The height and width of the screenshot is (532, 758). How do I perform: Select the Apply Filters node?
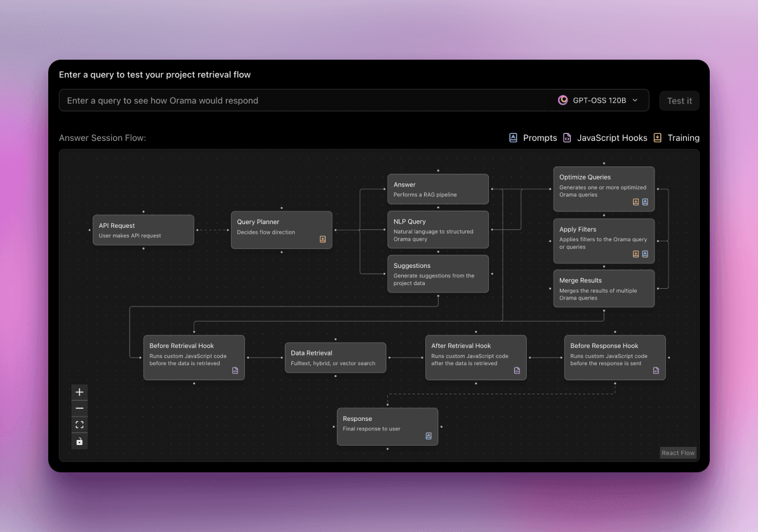click(x=604, y=241)
